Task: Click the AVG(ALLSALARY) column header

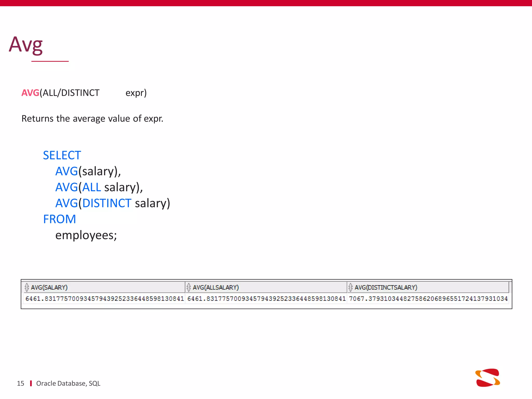Action: pos(266,287)
